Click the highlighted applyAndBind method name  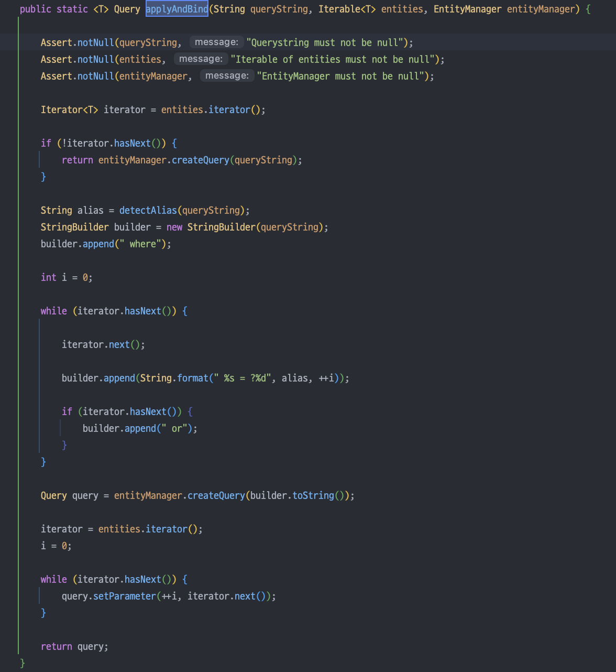coord(177,9)
